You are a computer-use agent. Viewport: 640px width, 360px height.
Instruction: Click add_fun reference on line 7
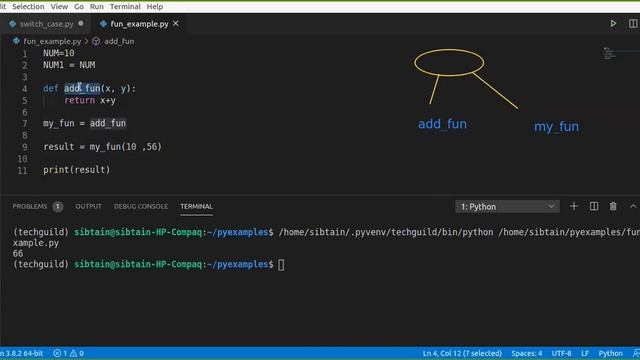(x=108, y=123)
